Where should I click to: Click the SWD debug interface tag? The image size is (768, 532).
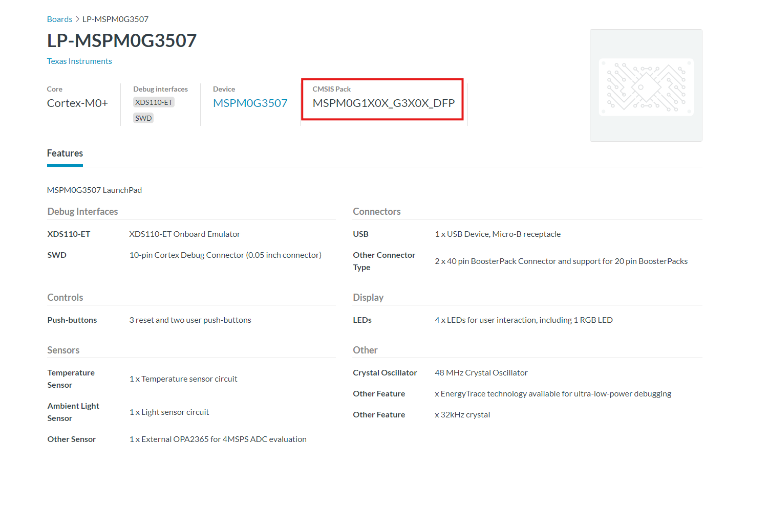143,118
